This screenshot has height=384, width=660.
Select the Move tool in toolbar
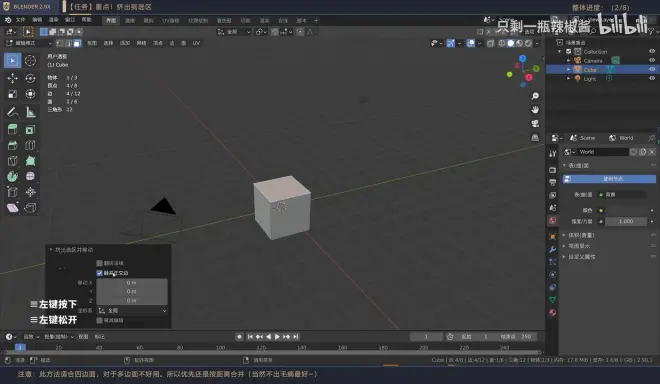tap(13, 78)
